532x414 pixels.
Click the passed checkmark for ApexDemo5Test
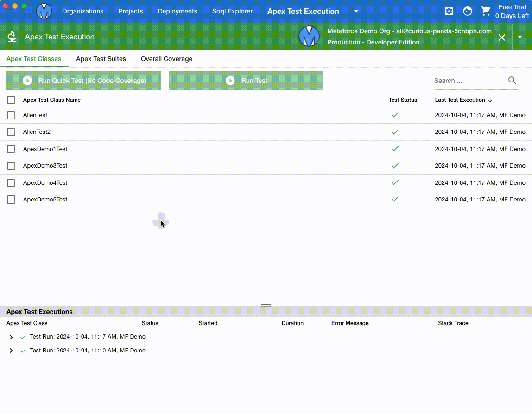click(x=395, y=199)
